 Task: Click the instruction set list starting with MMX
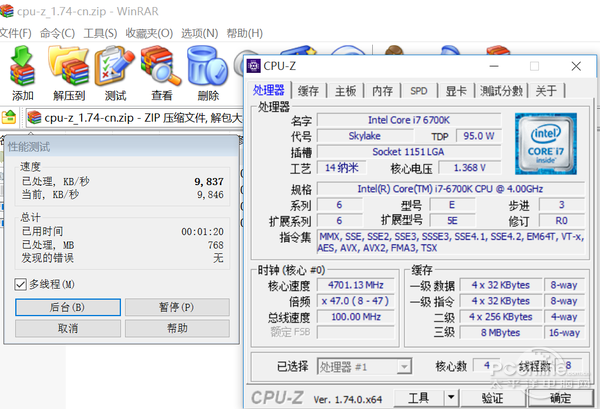point(451,242)
